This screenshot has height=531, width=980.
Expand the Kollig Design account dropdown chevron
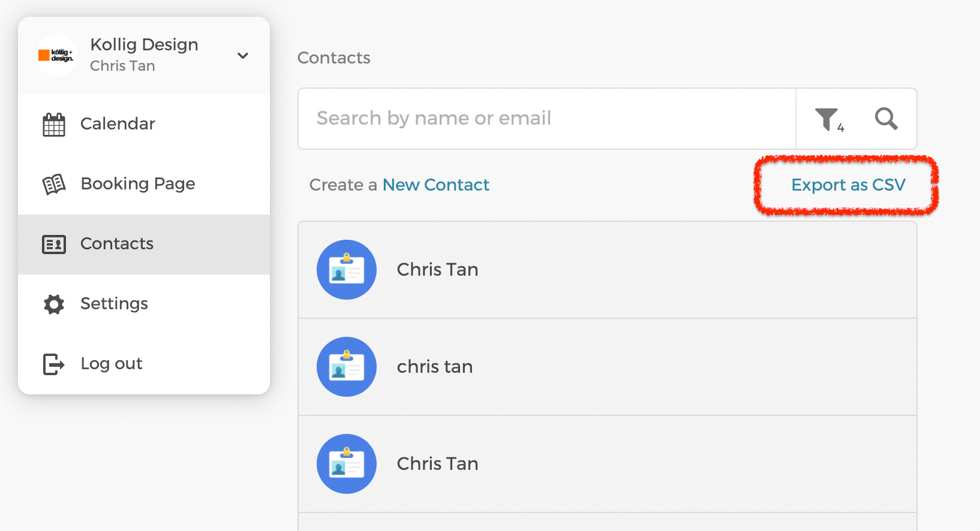[x=243, y=56]
